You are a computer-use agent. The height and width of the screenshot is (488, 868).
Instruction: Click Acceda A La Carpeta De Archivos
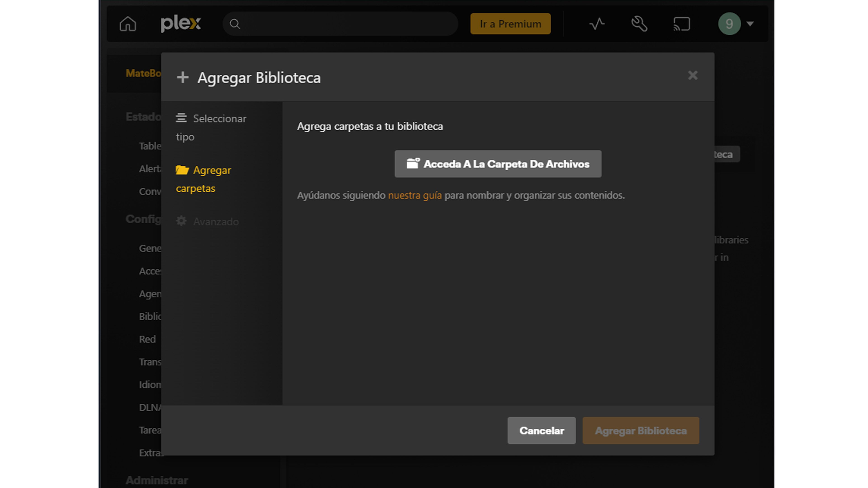[498, 164]
